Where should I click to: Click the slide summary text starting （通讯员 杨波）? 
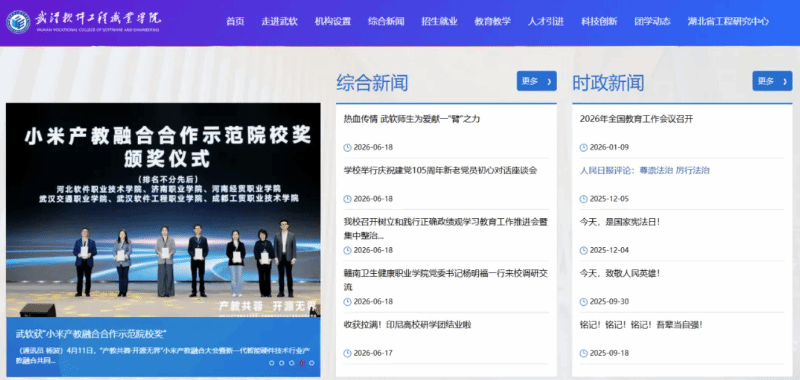[x=163, y=356]
